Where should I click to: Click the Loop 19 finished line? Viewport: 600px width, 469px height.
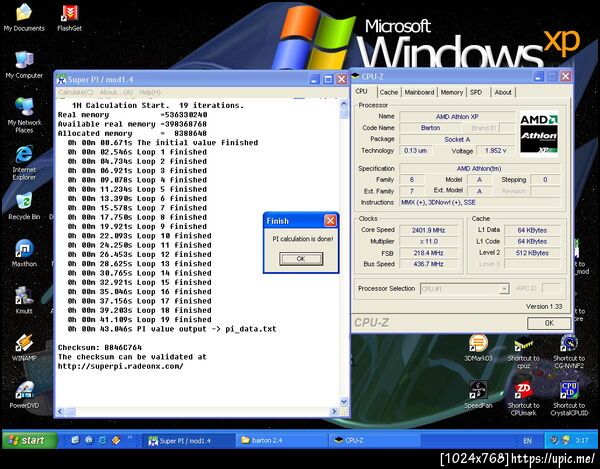139,319
